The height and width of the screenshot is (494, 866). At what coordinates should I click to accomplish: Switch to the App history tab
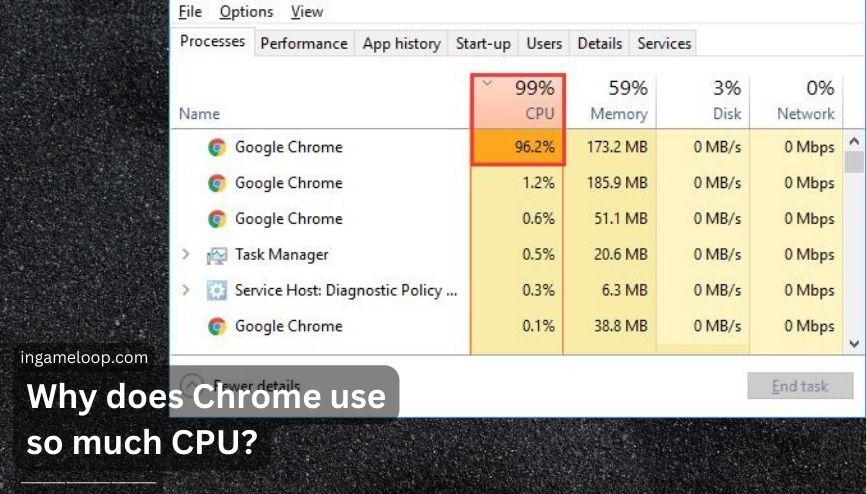point(402,44)
